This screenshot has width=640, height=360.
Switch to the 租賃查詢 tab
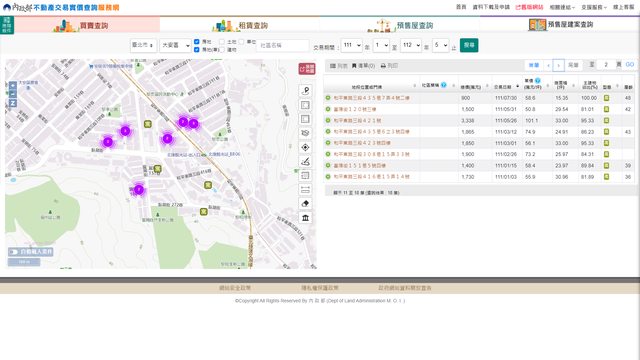pos(240,25)
